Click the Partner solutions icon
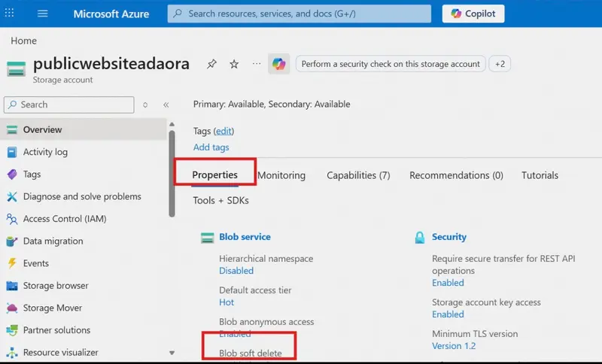Screen dimensions: 602x364 coord(12,330)
